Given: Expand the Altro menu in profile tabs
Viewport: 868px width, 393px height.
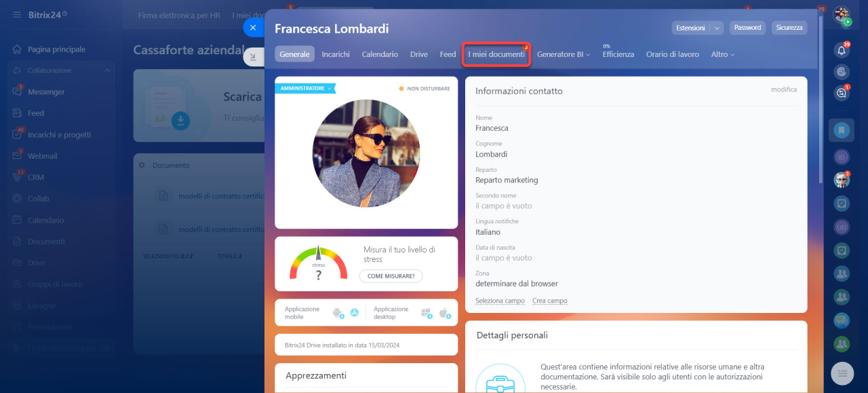Looking at the screenshot, I should [x=722, y=54].
